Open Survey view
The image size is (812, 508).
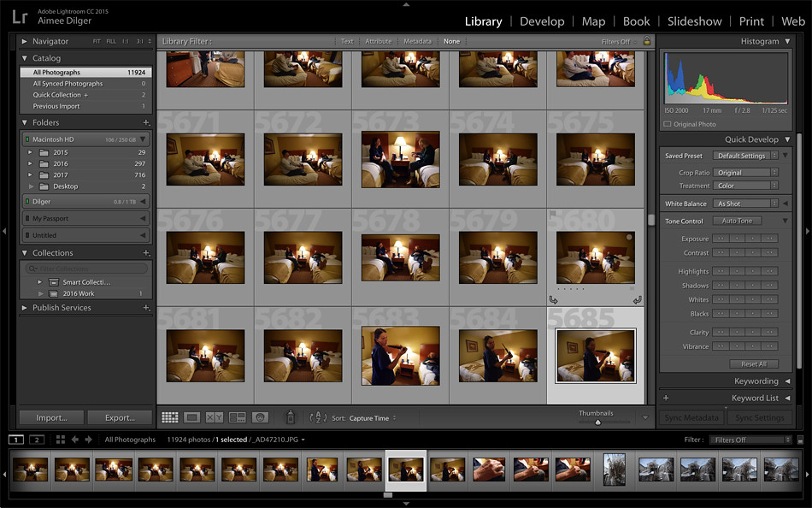click(x=237, y=417)
